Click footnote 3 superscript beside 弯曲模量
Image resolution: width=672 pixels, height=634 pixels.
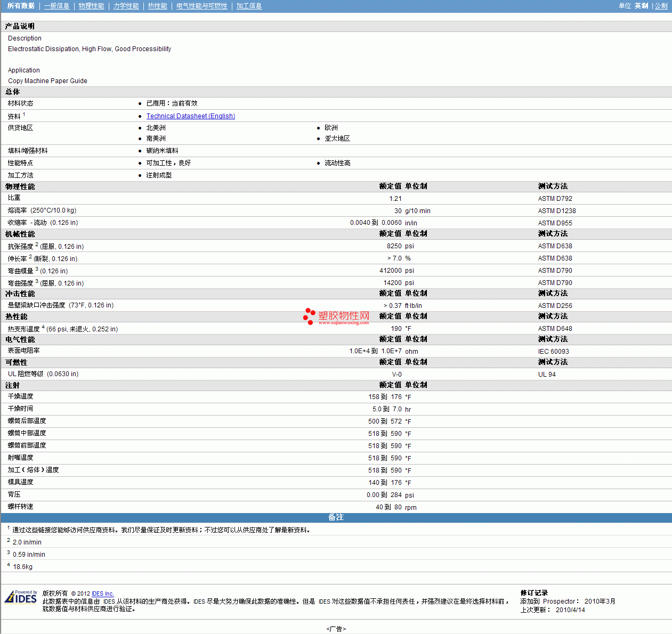(37, 269)
